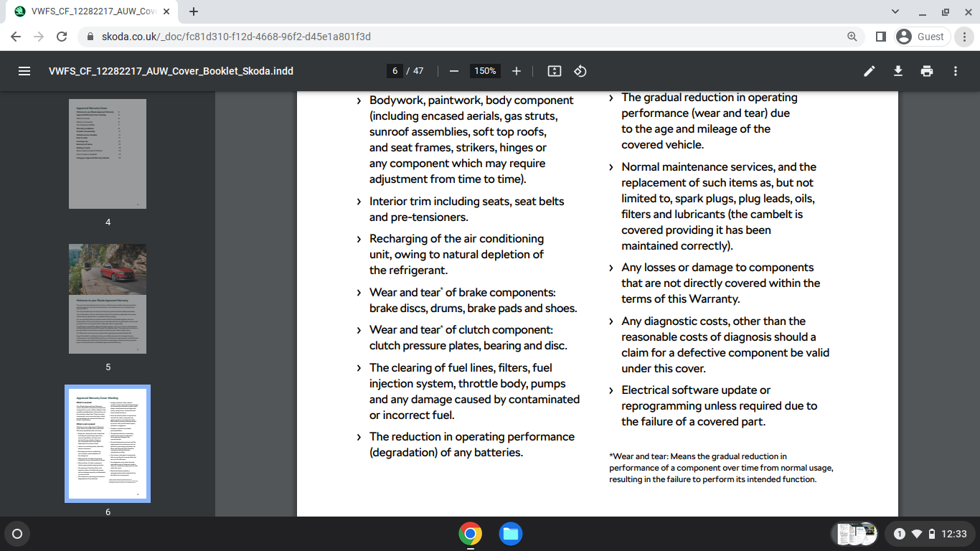Click the Guest profile button

tap(923, 37)
